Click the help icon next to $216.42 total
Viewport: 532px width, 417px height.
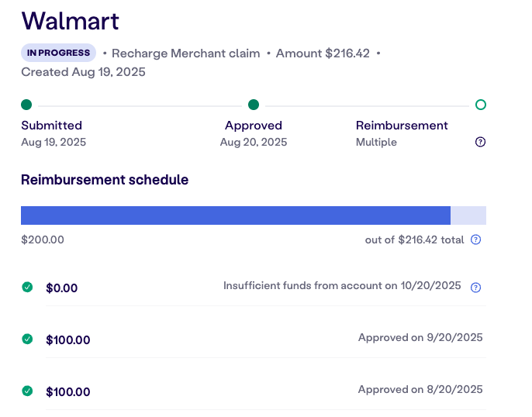tap(475, 240)
